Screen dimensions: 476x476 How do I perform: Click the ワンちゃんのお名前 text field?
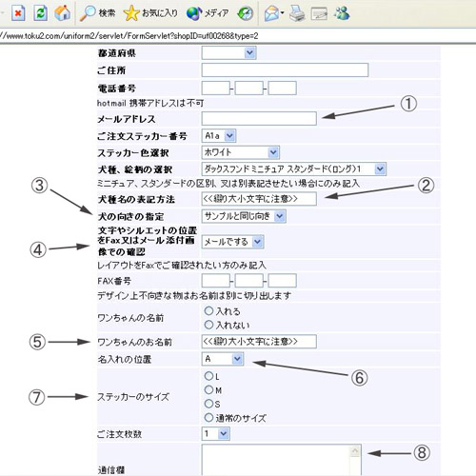click(259, 342)
